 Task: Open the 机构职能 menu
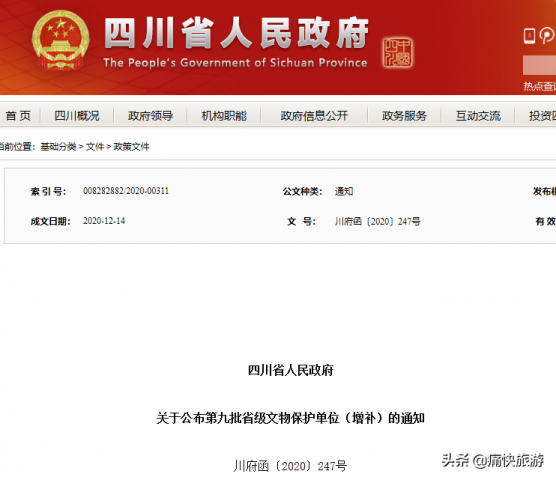(224, 116)
